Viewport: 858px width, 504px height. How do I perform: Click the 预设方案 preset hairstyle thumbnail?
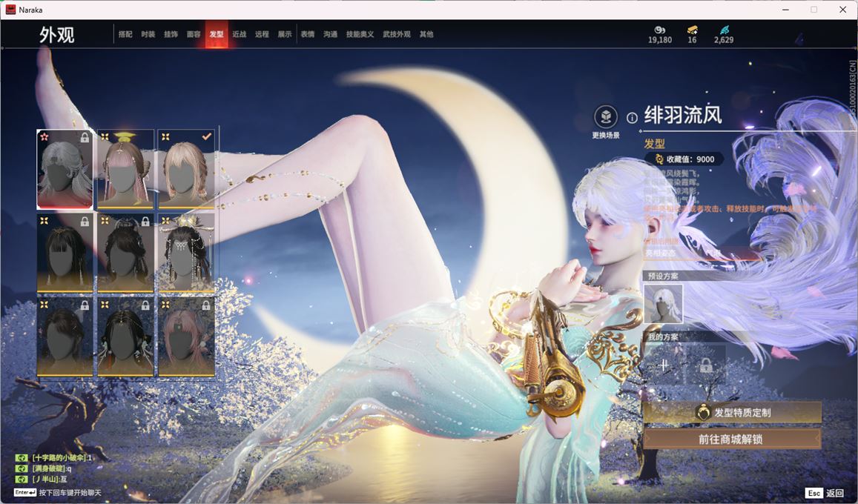coord(663,303)
